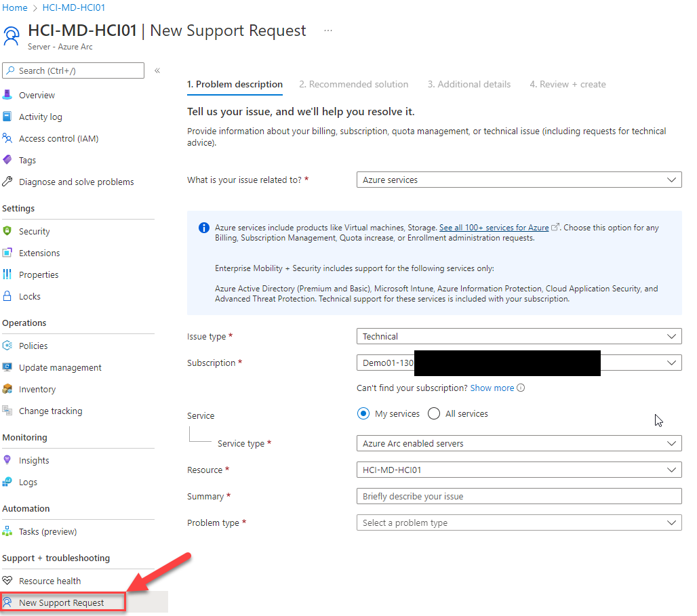Image resolution: width=697 pixels, height=616 pixels.
Task: Click the Summary text field
Action: [519, 496]
